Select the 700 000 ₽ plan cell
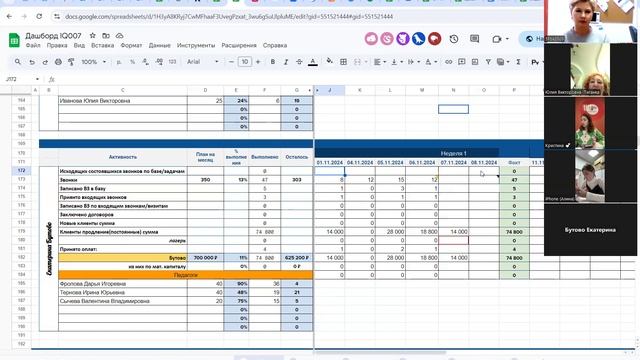Viewport: 640px width, 360px height. click(205, 258)
